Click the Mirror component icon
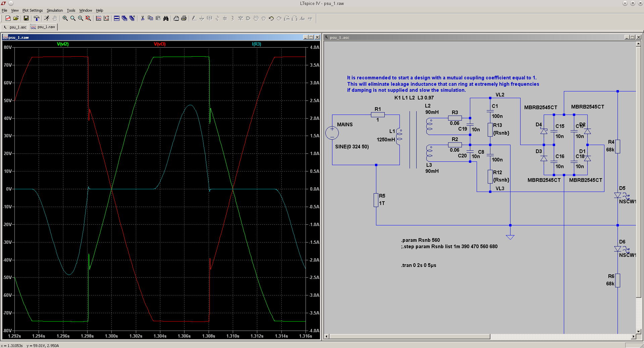 [x=294, y=18]
